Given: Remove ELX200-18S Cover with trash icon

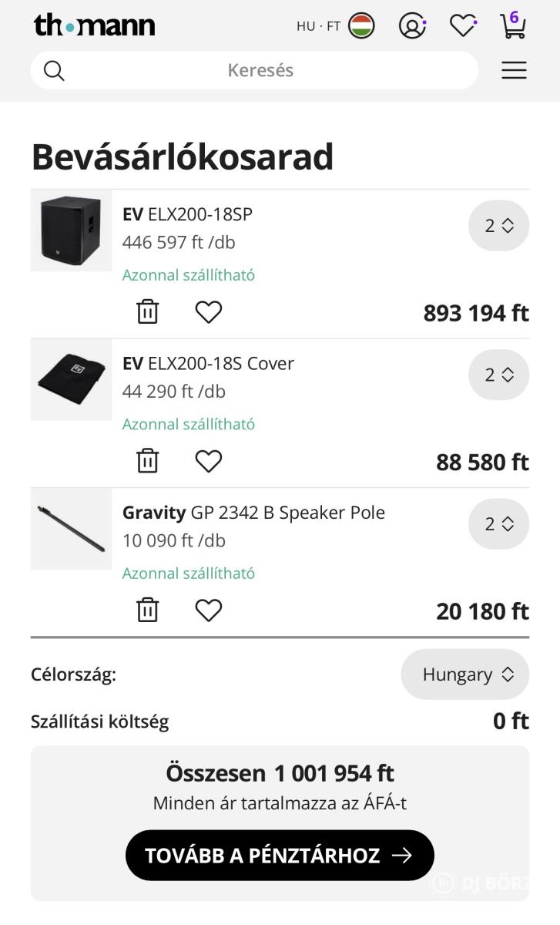Looking at the screenshot, I should click(x=147, y=461).
